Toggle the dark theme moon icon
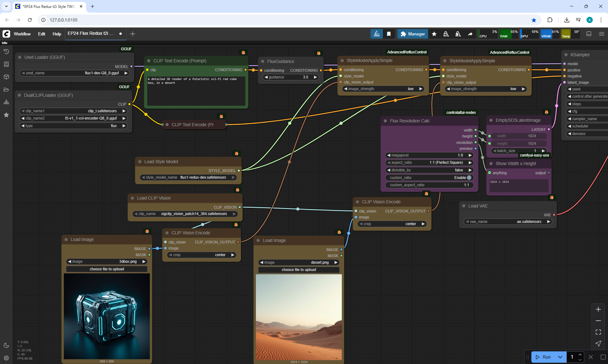The height and width of the screenshot is (364, 608). [6, 345]
